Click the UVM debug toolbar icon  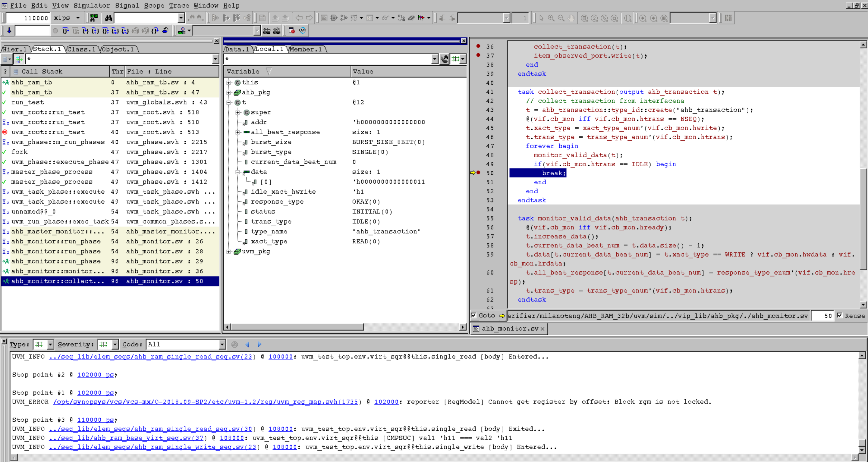(302, 31)
